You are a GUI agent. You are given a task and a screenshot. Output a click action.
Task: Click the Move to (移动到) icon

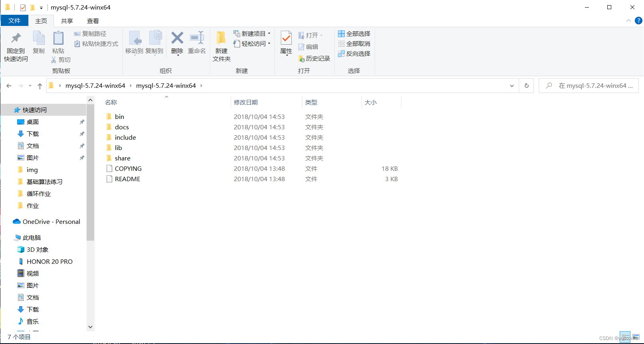pyautogui.click(x=135, y=38)
